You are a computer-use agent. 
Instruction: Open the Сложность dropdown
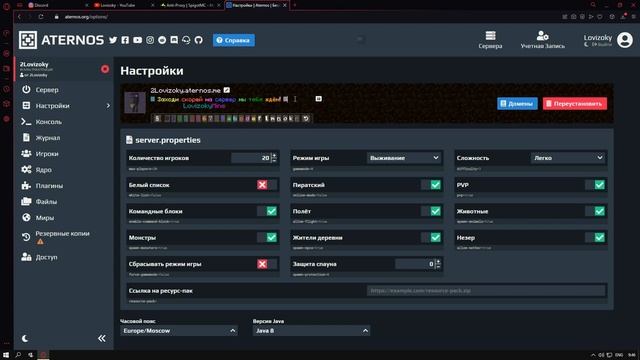(568, 158)
